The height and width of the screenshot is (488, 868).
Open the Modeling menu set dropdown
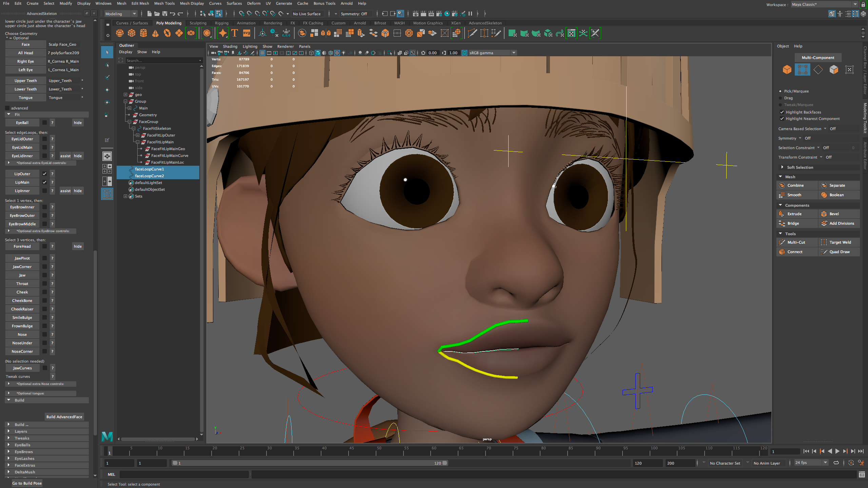tap(121, 14)
